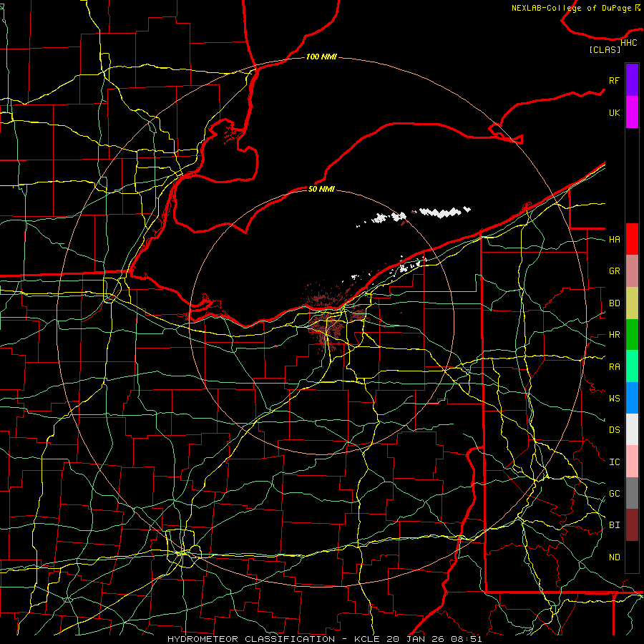Click the '100 NMI' range ring label

pyautogui.click(x=321, y=57)
